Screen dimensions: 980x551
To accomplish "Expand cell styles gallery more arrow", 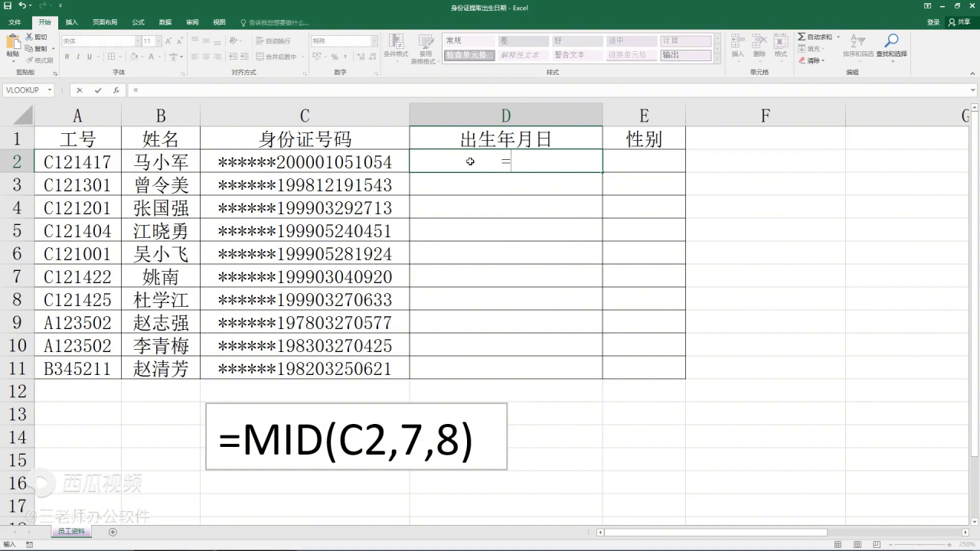I will 717,58.
